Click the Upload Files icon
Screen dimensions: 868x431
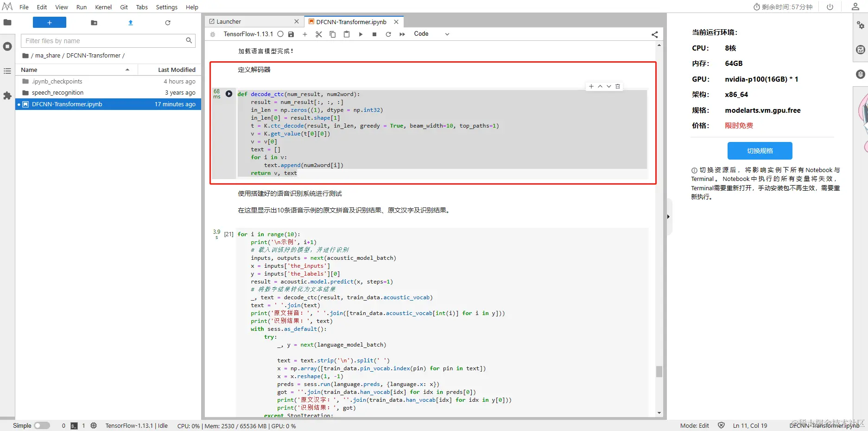[131, 23]
